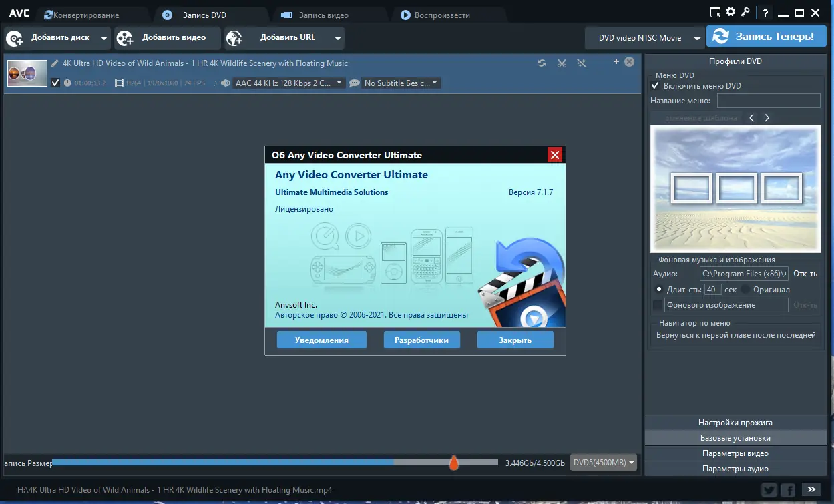Expand the Добавить диск dropdown arrow
The width and height of the screenshot is (834, 504).
pos(103,39)
